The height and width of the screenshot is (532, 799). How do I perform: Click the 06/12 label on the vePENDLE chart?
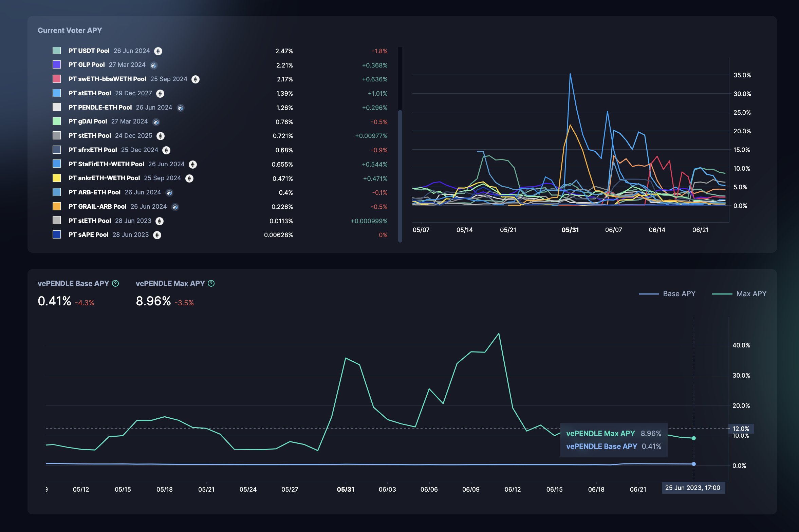513,490
